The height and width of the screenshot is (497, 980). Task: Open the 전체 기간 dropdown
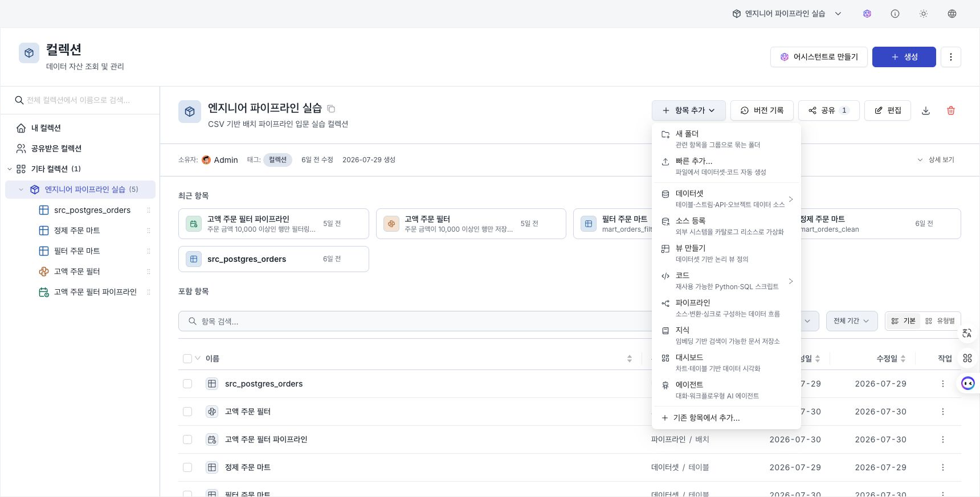click(851, 321)
